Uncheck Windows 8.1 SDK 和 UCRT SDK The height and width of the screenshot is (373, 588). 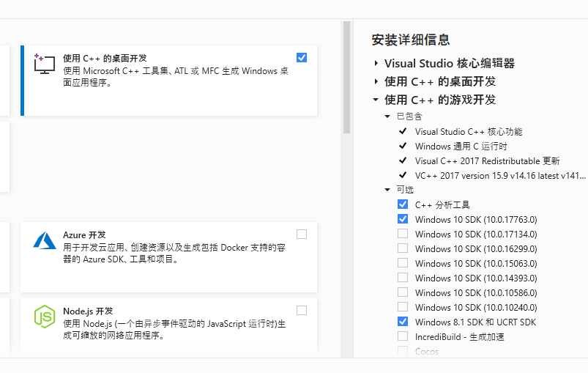coord(403,322)
